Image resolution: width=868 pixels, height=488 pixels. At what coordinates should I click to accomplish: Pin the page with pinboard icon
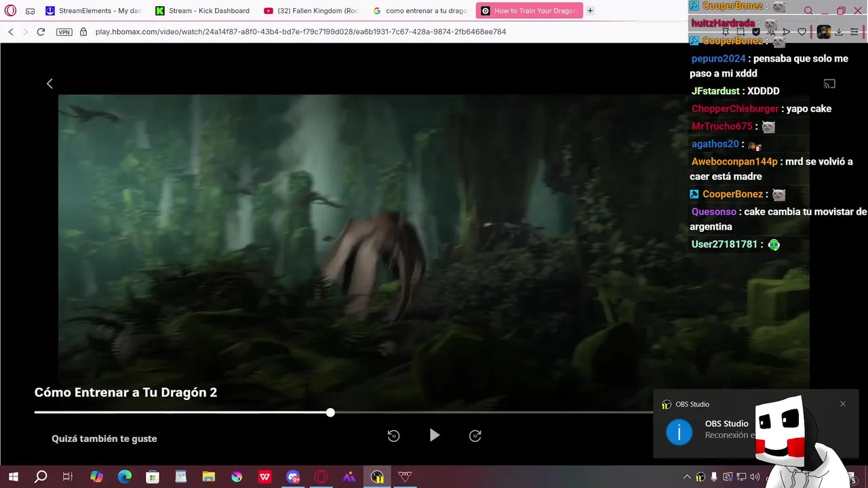(725, 32)
